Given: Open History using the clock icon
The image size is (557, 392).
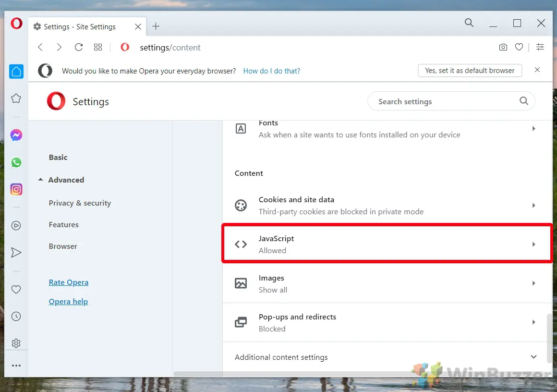Looking at the screenshot, I should click(x=16, y=316).
